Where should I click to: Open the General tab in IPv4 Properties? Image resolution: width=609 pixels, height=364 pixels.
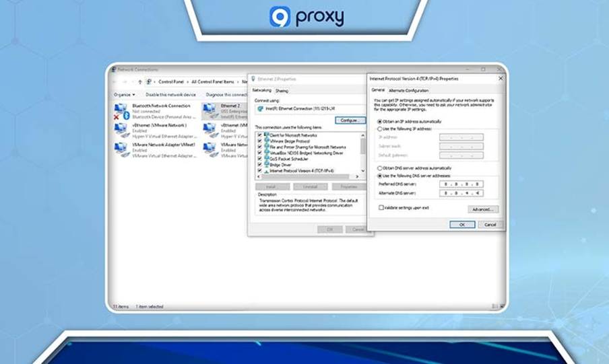click(378, 89)
